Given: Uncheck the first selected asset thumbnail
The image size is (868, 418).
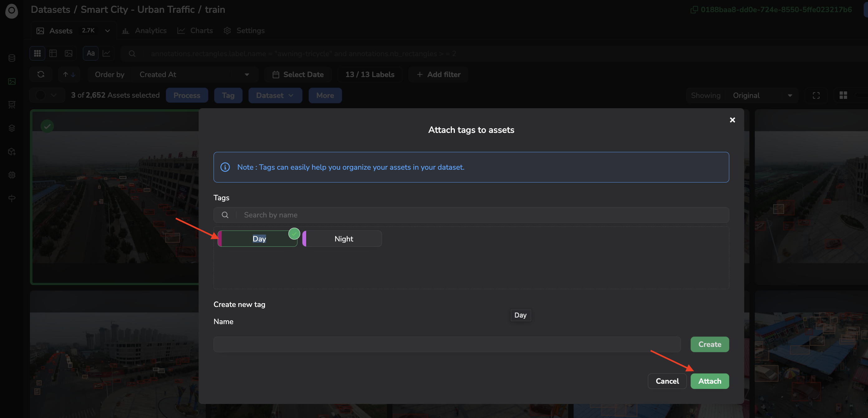Looking at the screenshot, I should (x=47, y=126).
